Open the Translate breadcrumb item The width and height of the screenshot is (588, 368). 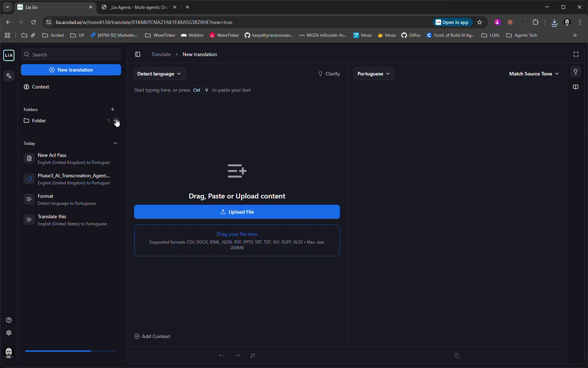pyautogui.click(x=161, y=54)
